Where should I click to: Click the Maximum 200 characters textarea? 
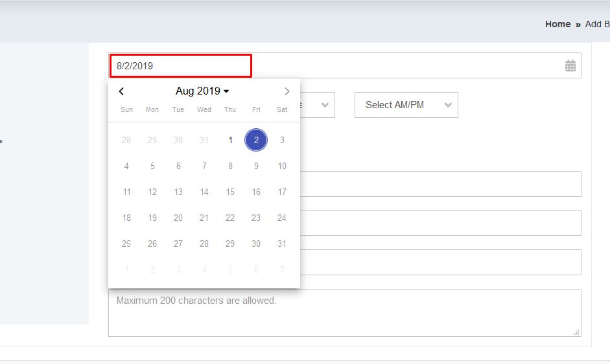(x=345, y=313)
